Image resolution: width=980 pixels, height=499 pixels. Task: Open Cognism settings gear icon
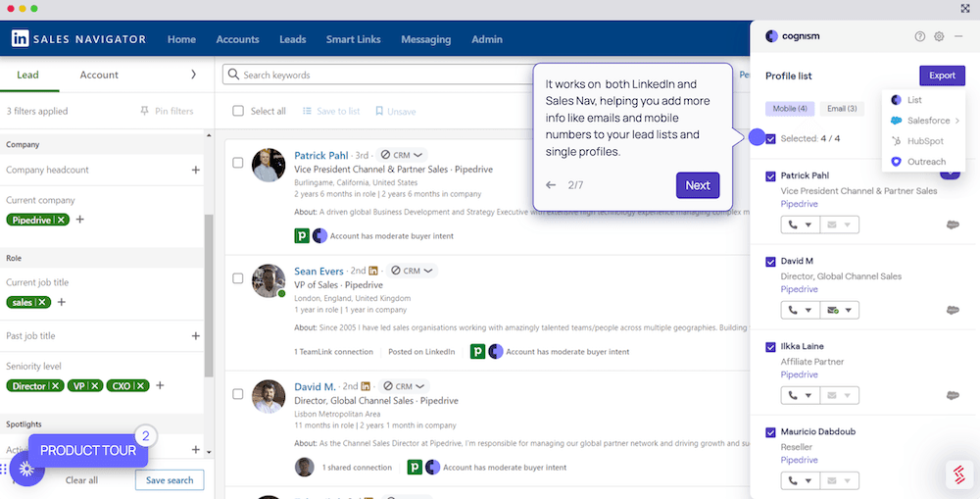[x=939, y=36]
